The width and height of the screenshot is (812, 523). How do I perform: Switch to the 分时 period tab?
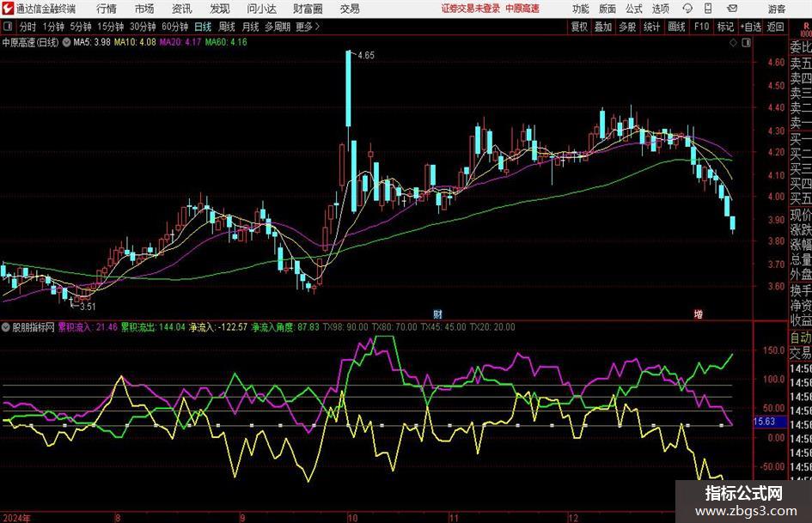click(x=28, y=27)
